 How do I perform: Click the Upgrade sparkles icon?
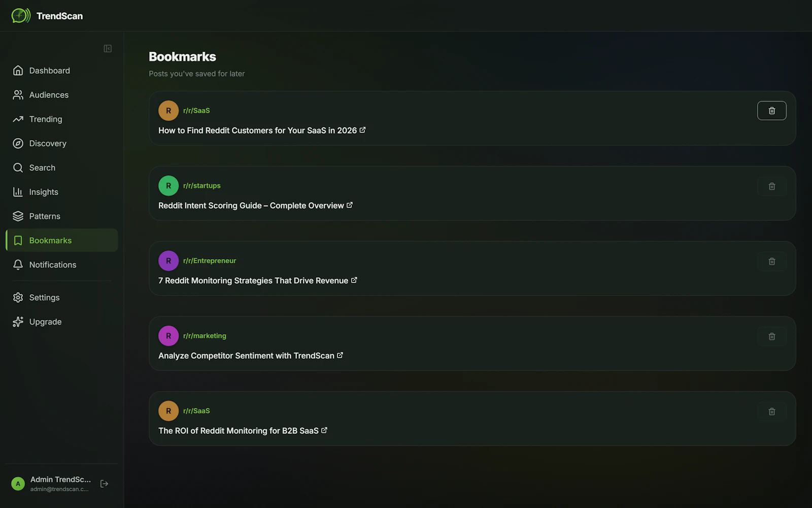tap(18, 322)
